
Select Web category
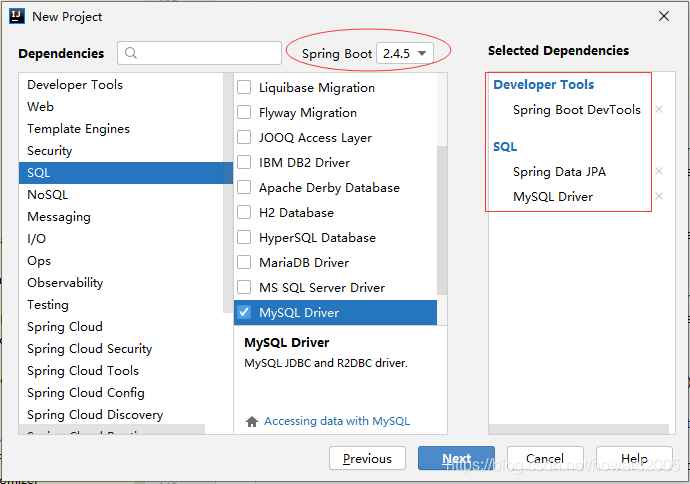coord(121,106)
